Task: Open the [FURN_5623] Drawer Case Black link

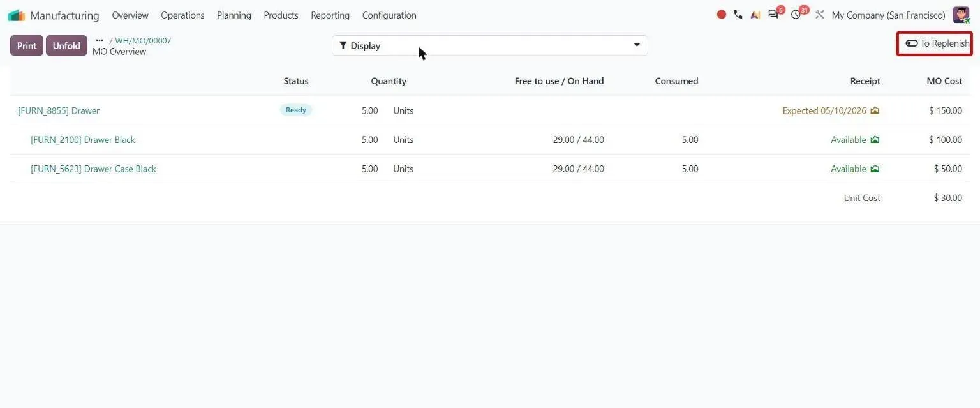Action: click(x=93, y=169)
